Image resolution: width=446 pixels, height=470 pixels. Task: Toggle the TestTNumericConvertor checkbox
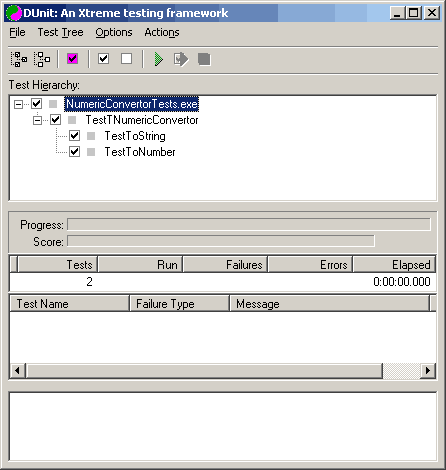coord(55,120)
